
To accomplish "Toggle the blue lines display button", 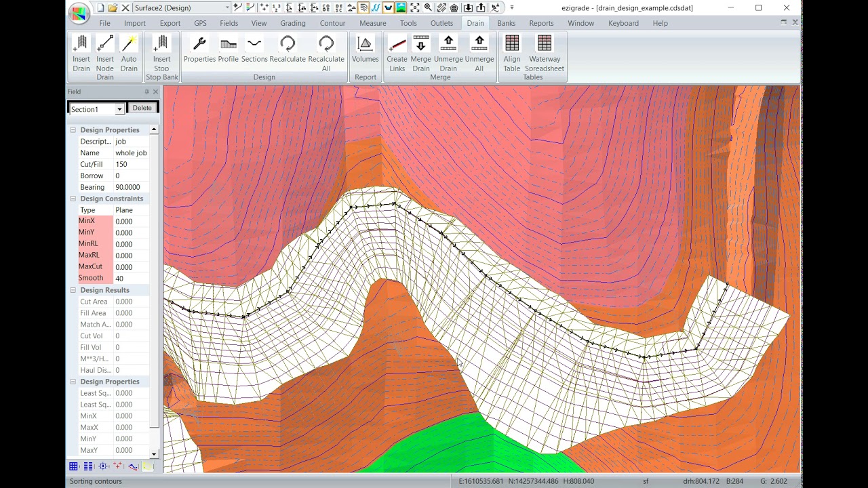I will 375,7.
